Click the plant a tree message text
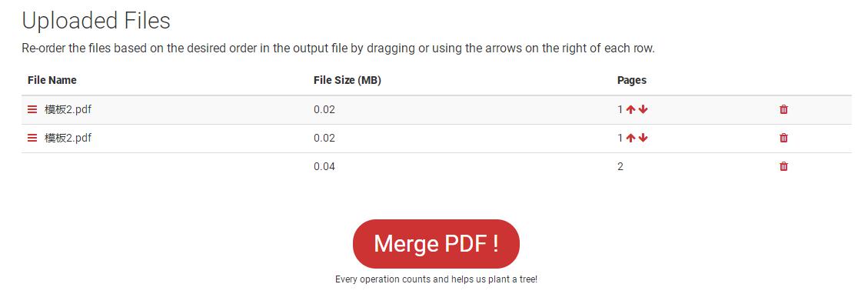868x304 pixels. click(436, 279)
